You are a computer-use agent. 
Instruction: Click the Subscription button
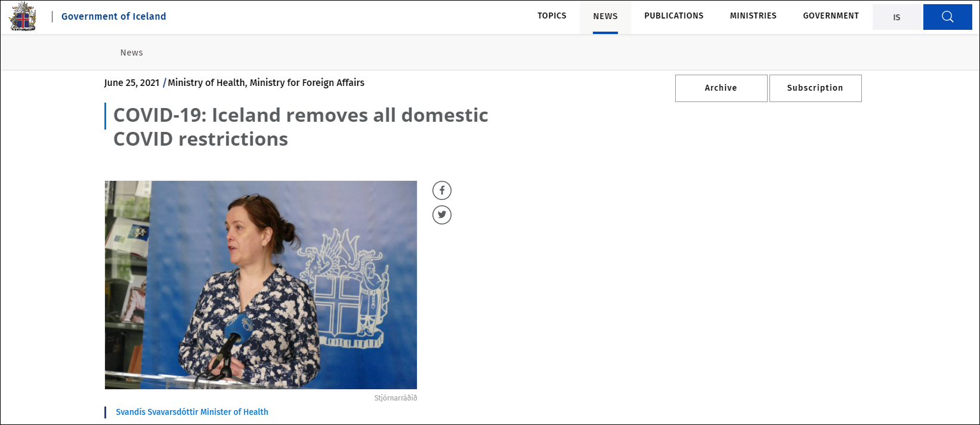[815, 88]
